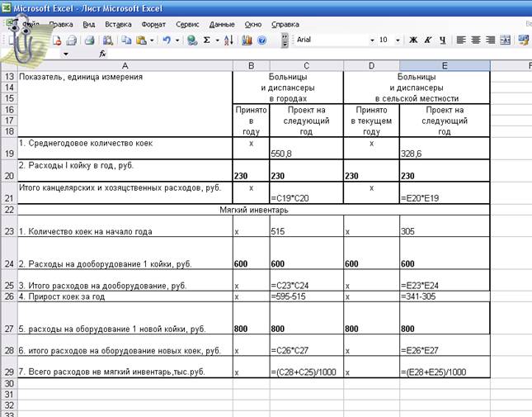This screenshot has width=532, height=417.
Task: Click the font size field showing 10
Action: click(386, 40)
